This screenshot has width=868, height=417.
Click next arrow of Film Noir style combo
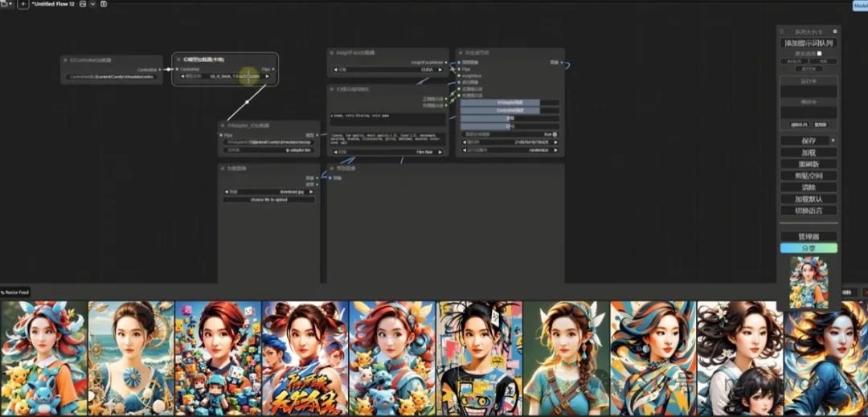440,152
